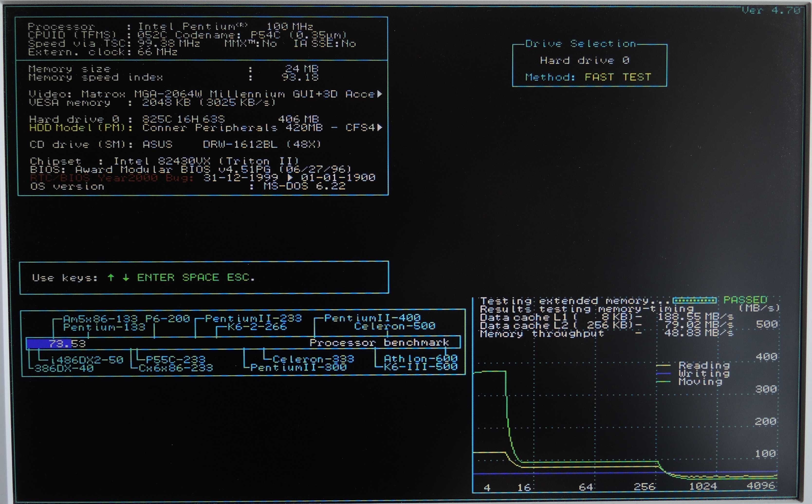The width and height of the screenshot is (812, 504).
Task: Click the Cx6x86-233 benchmark reference
Action: coord(176,368)
